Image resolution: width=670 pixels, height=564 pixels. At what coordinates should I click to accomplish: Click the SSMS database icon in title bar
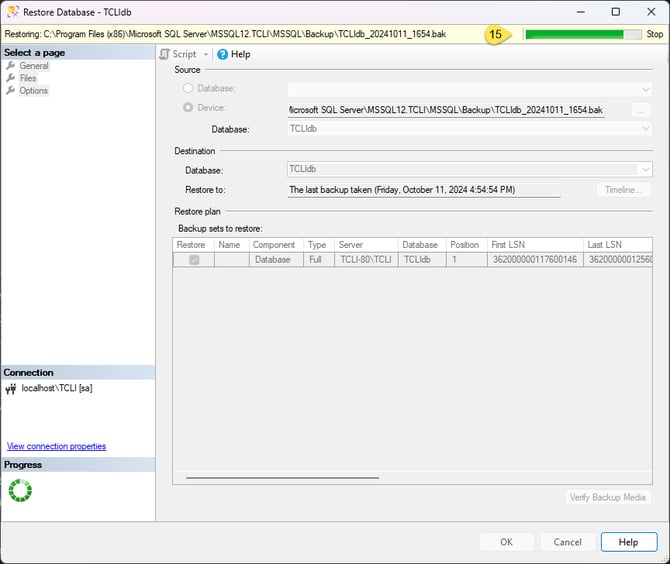pyautogui.click(x=12, y=12)
